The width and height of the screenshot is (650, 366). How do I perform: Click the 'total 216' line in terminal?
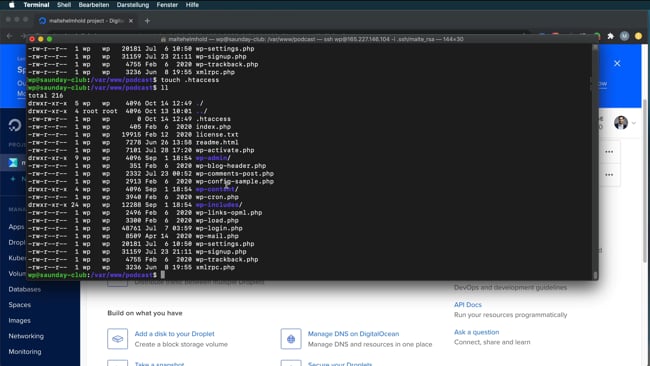point(46,95)
